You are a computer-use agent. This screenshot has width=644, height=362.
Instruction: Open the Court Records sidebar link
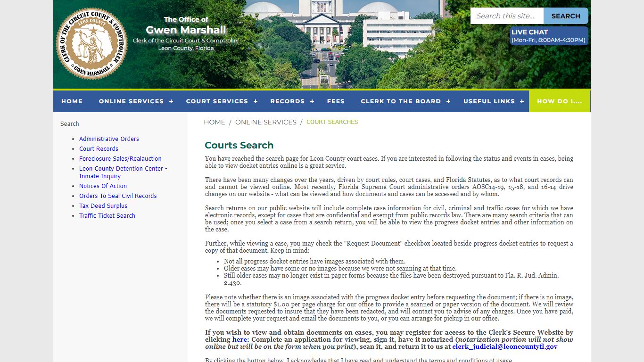click(99, 149)
